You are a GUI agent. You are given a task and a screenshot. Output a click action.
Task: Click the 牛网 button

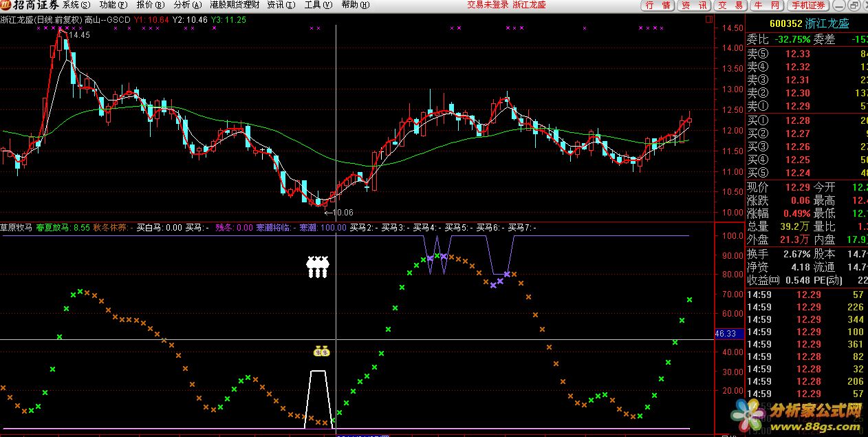[x=766, y=6]
